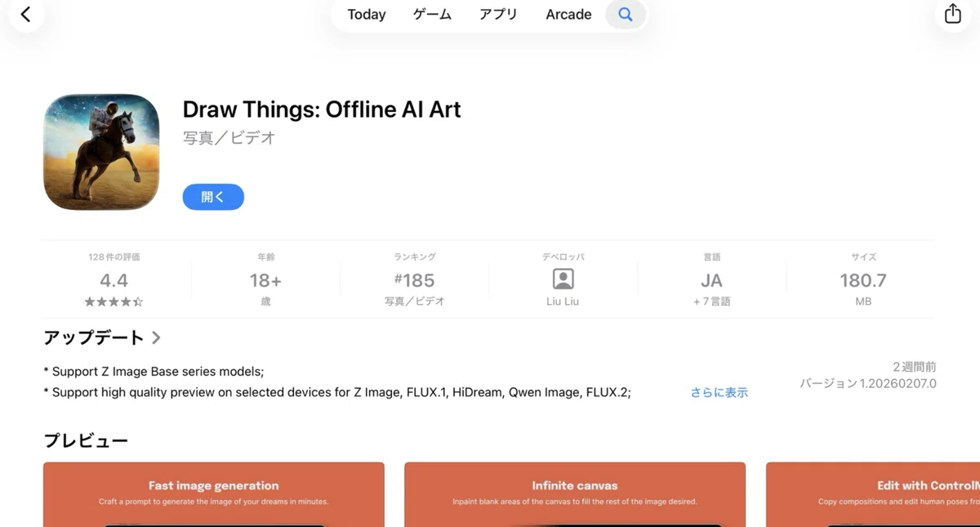This screenshot has height=527, width=980.
Task: Open the アプリ tab
Action: point(498,15)
